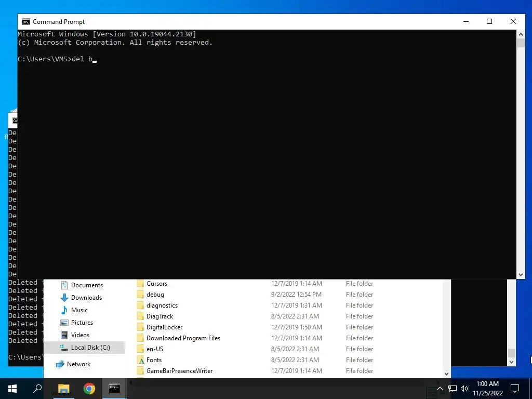Screen dimensions: 532x399
Task: Open the Windows Start menu
Action: coord(12,389)
